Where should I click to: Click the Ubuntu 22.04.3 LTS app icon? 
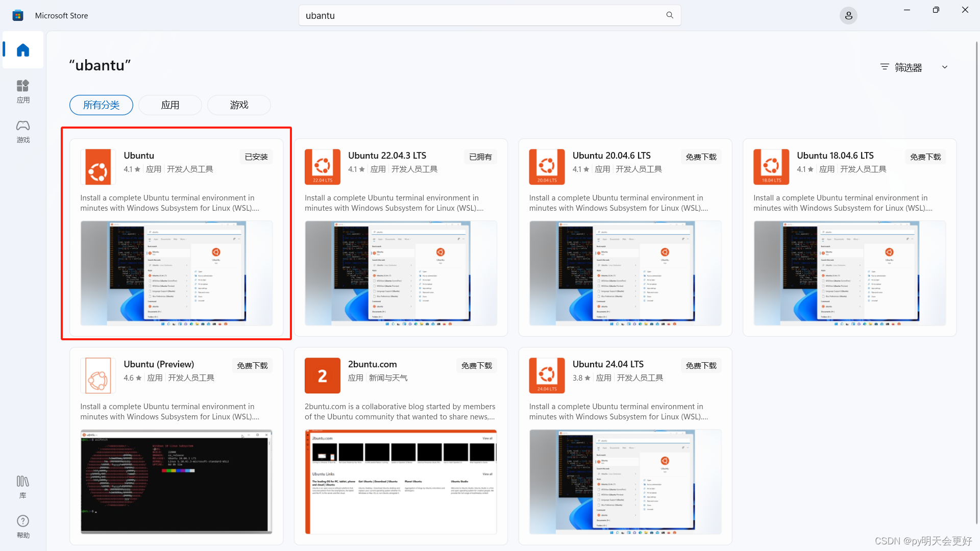pyautogui.click(x=322, y=166)
